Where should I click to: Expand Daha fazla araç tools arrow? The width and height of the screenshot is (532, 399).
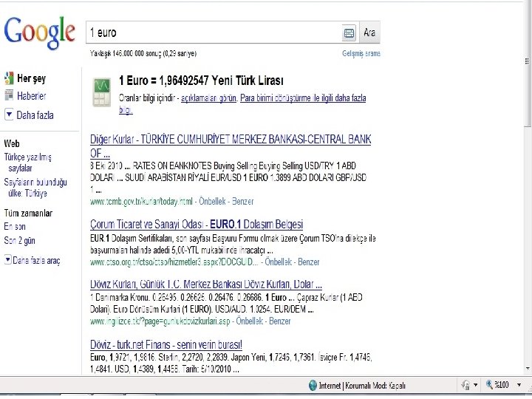pos(8,260)
